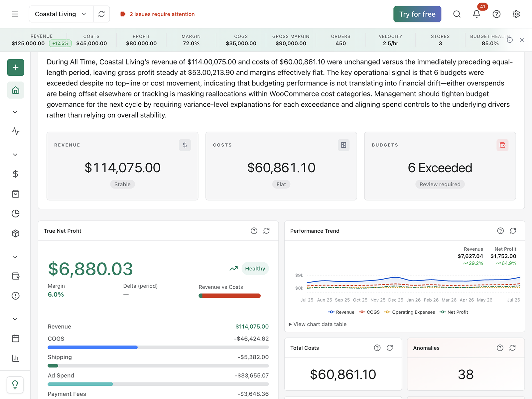Click the Payment Fees row label

click(x=67, y=394)
